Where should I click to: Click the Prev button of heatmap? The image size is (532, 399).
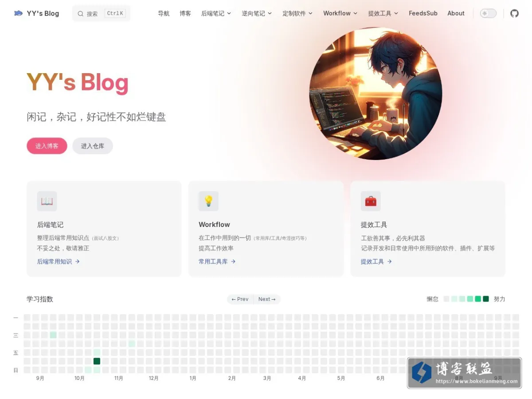(240, 299)
